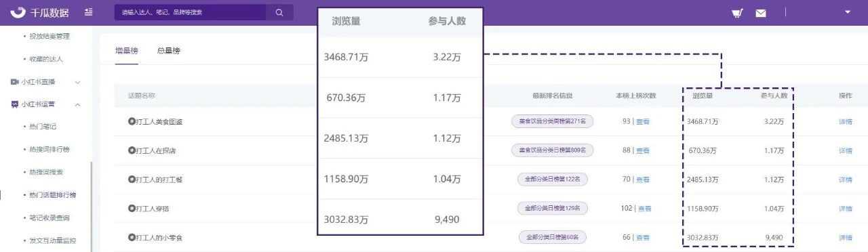Click 查看 next to 66 count
Screen dimensions: 868x252
pos(643,238)
